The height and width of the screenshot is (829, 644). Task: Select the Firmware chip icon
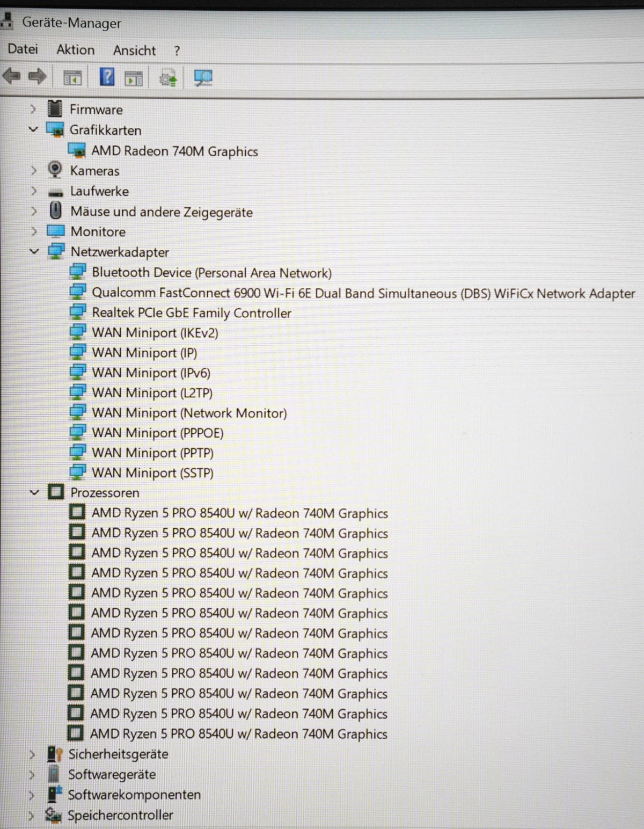55,109
